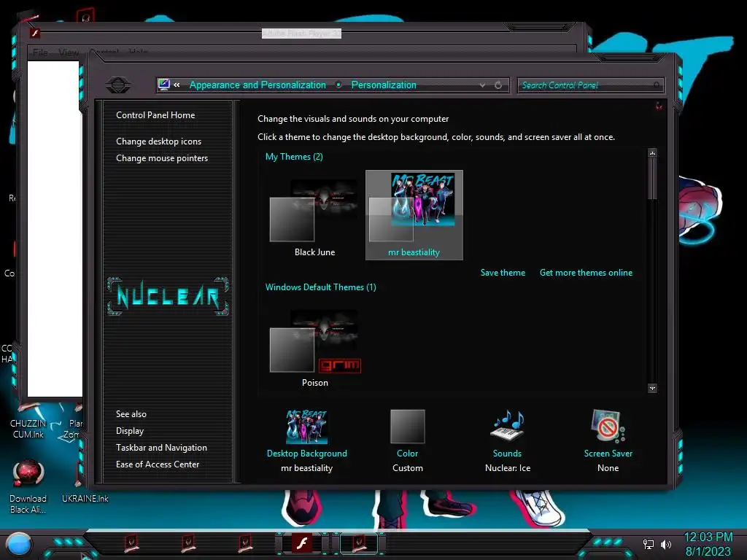Screen dimensions: 747x560
Task: Open the View menu in Flash Player window
Action: coord(69,52)
